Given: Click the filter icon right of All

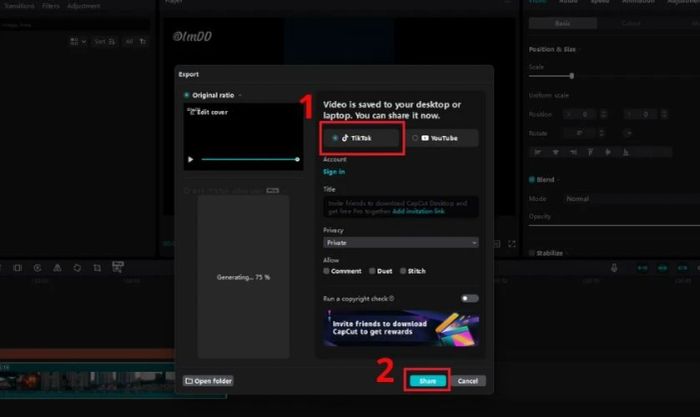Looking at the screenshot, I should tap(143, 42).
